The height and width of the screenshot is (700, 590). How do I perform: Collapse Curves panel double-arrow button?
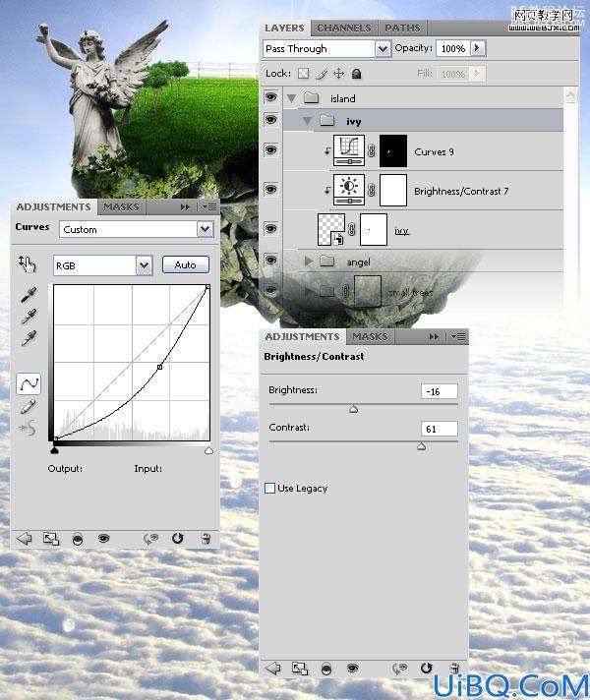coord(185,207)
